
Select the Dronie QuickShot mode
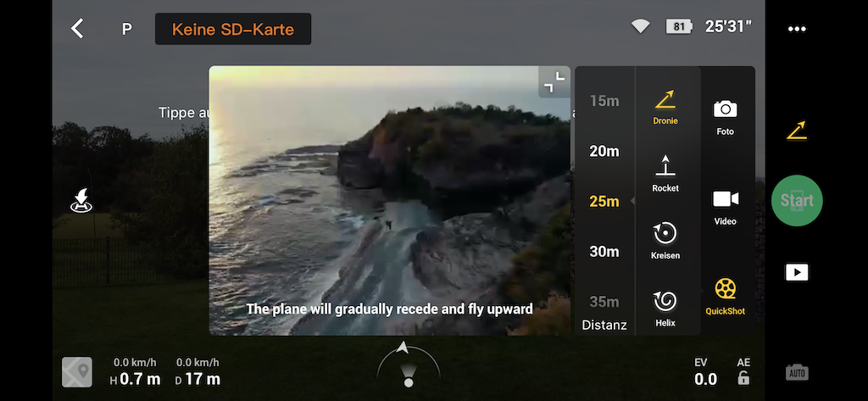[665, 107]
